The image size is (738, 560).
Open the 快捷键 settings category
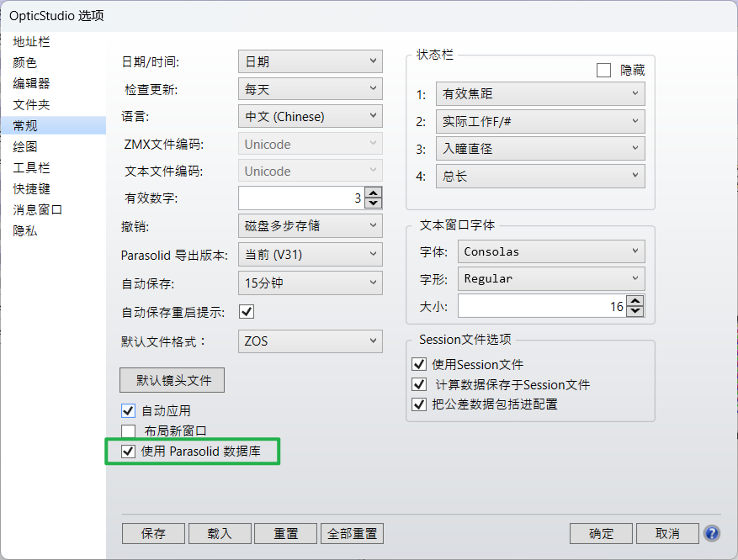click(31, 188)
